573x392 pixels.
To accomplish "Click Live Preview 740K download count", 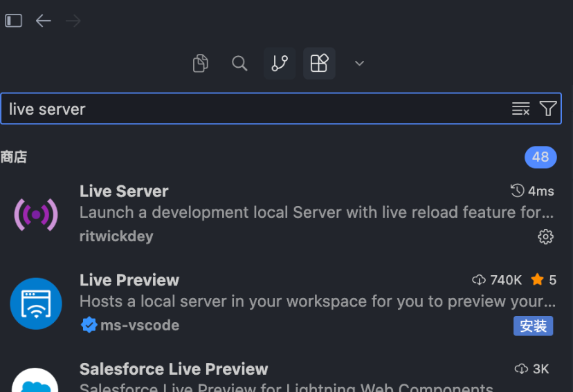I will (497, 280).
